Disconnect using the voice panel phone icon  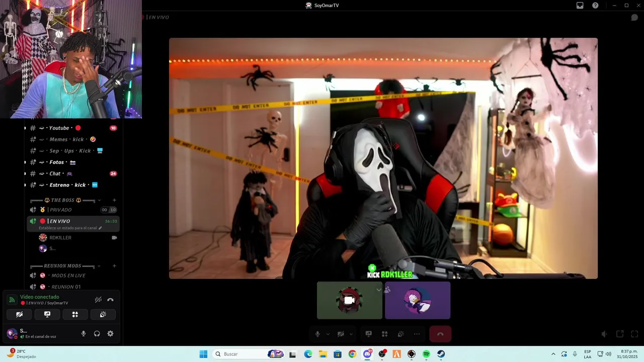pyautogui.click(x=110, y=300)
